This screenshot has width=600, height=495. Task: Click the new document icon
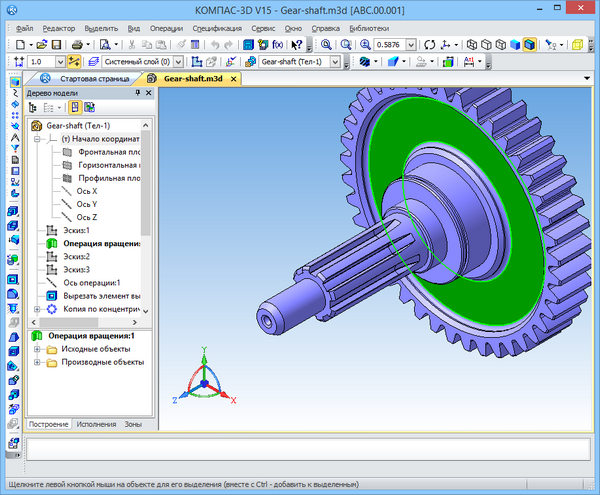point(21,45)
